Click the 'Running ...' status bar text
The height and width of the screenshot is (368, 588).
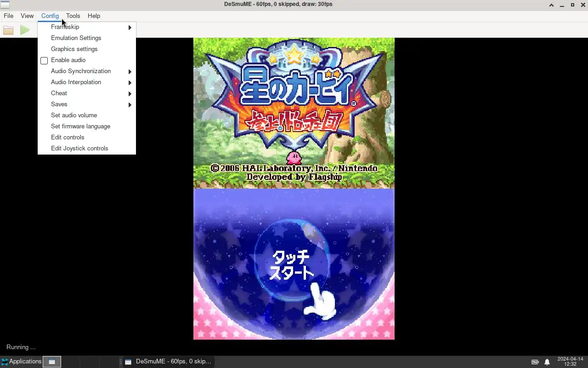[x=21, y=347]
